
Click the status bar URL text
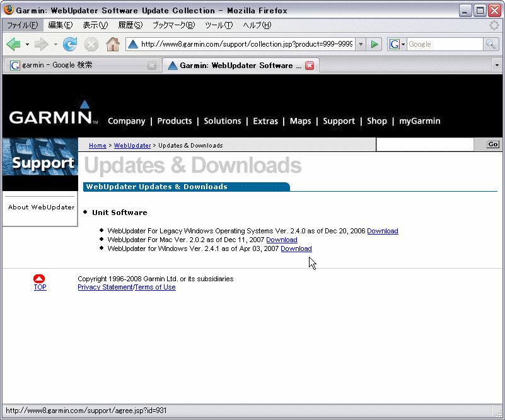[86, 411]
